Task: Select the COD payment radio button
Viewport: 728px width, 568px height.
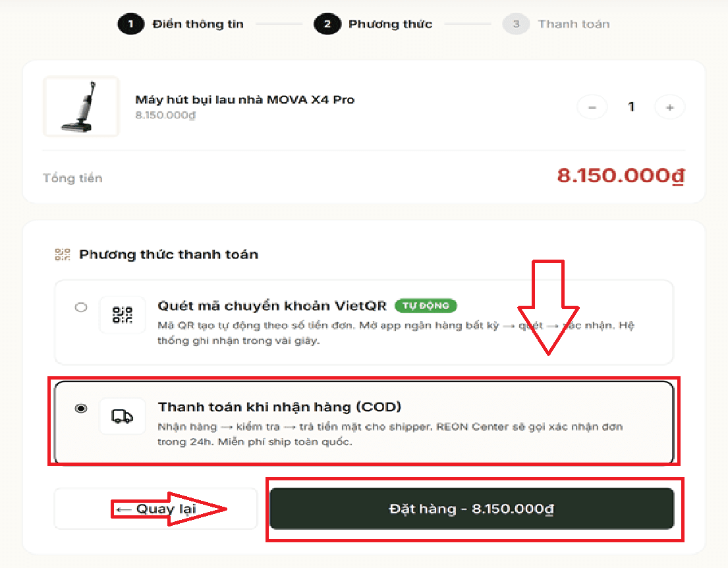Action: pos(81,409)
